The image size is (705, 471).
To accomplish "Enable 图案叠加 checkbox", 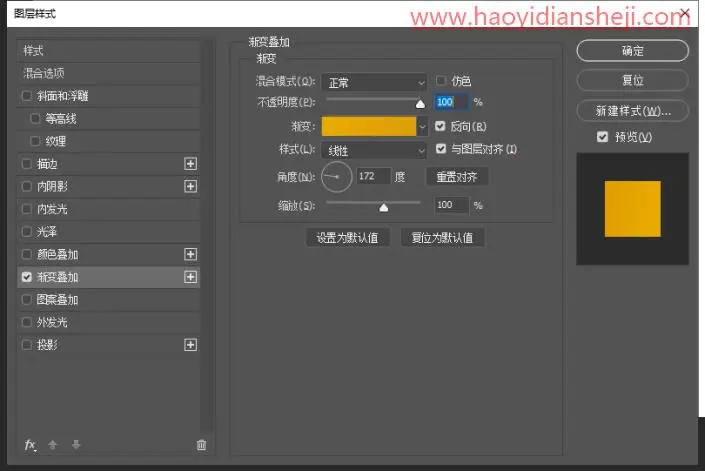I will pos(27,299).
